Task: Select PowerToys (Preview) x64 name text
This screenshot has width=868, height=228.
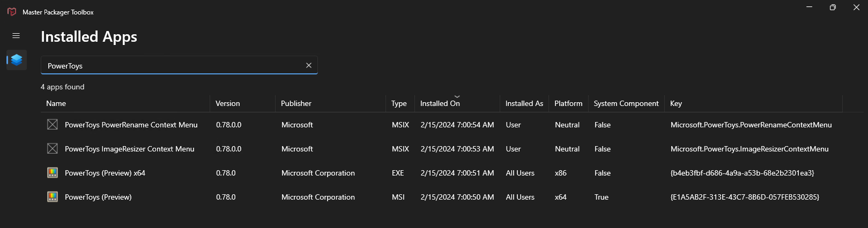Action: 105,173
